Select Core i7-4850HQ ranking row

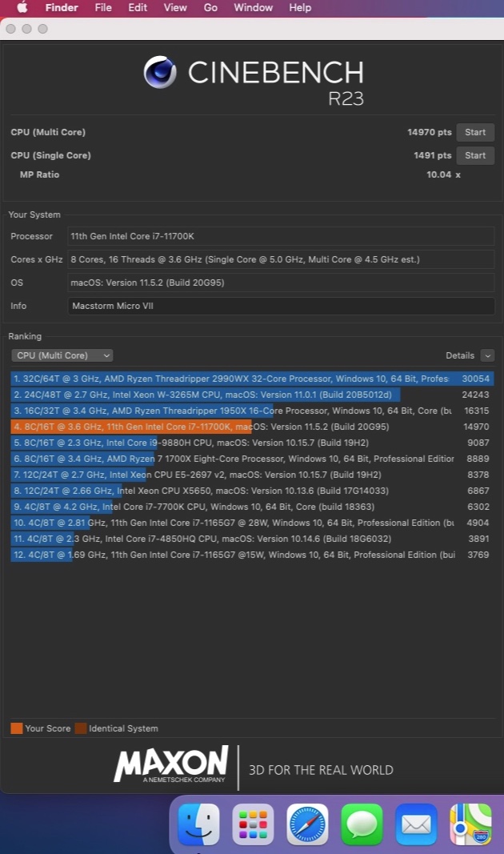click(x=252, y=539)
